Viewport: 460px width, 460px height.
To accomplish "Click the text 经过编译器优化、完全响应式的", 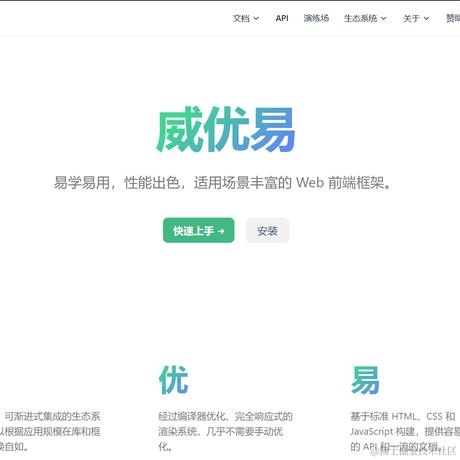I will click(x=225, y=416).
